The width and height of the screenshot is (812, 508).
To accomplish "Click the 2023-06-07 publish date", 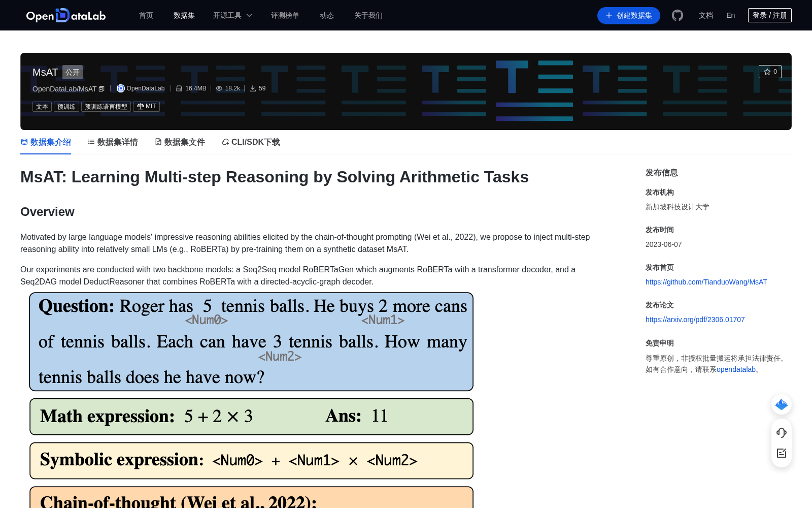I will (x=664, y=244).
